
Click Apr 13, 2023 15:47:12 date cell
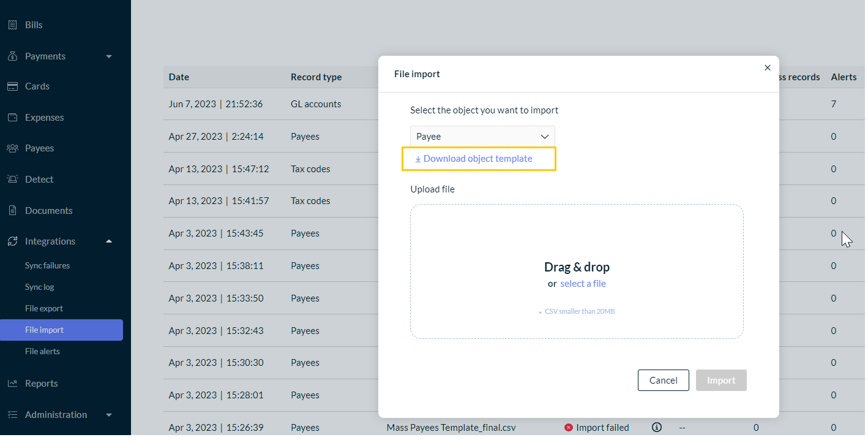coord(219,169)
